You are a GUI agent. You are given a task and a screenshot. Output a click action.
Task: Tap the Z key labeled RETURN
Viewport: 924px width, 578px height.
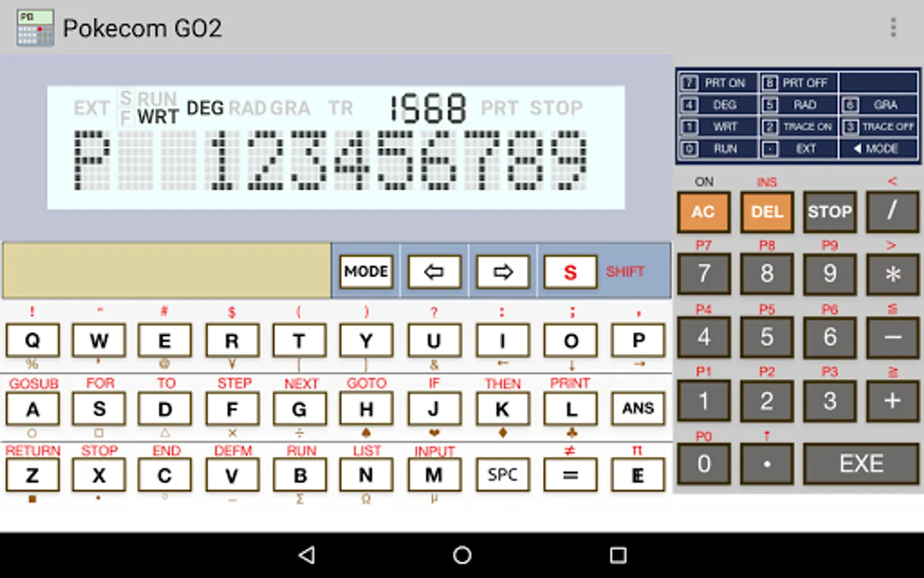33,475
